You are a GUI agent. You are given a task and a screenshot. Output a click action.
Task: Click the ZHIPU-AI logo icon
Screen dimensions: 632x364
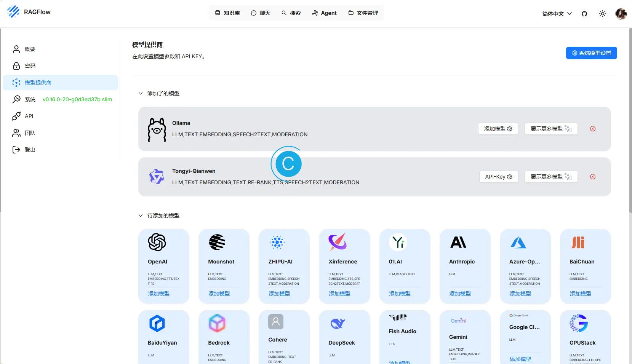pos(277,242)
